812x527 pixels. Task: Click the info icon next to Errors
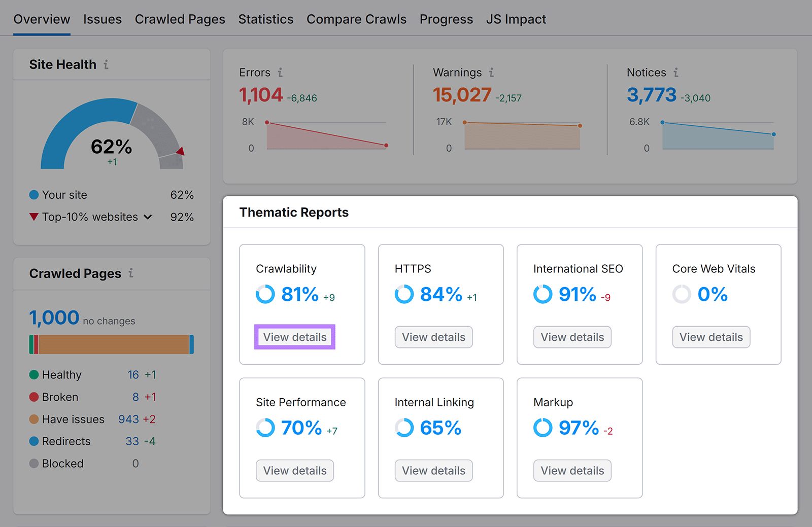click(281, 73)
